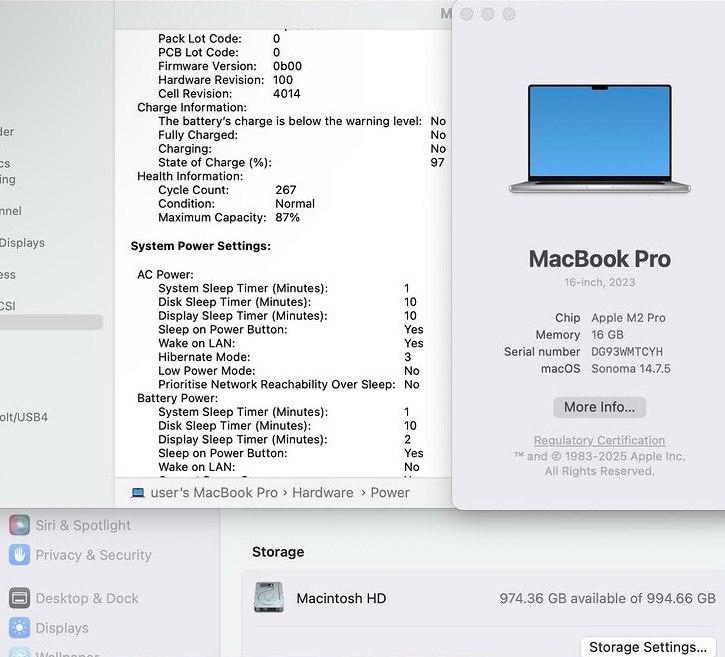Select Siri & Spotlight in sidebar
Viewport: 725px width, 657px height.
tap(83, 525)
